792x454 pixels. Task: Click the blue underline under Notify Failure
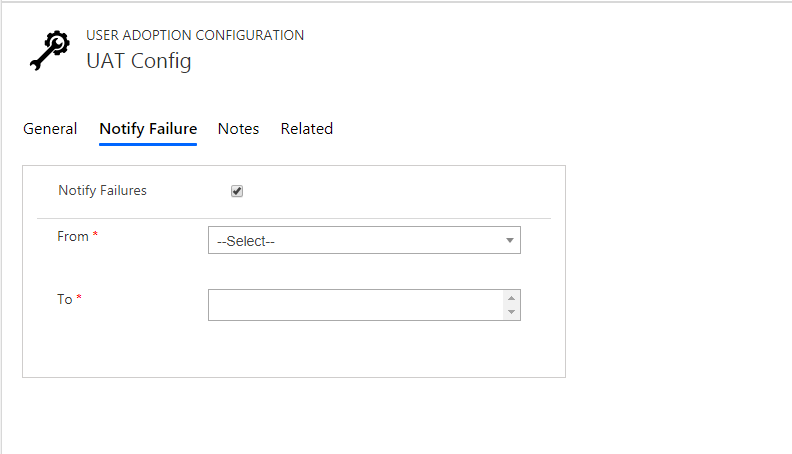[148, 144]
